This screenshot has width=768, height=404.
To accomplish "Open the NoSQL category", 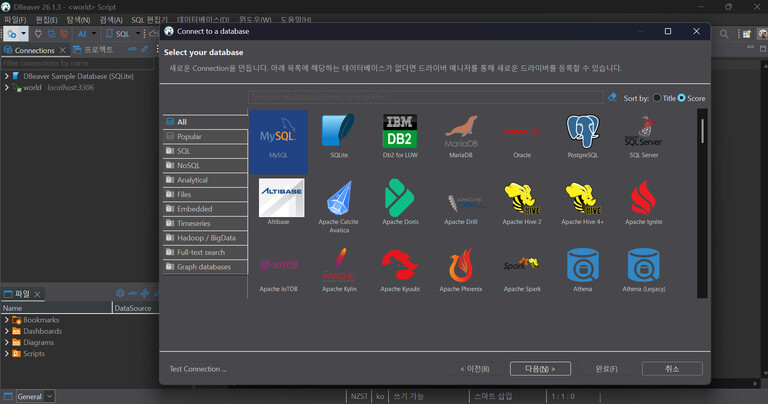I will pyautogui.click(x=205, y=165).
